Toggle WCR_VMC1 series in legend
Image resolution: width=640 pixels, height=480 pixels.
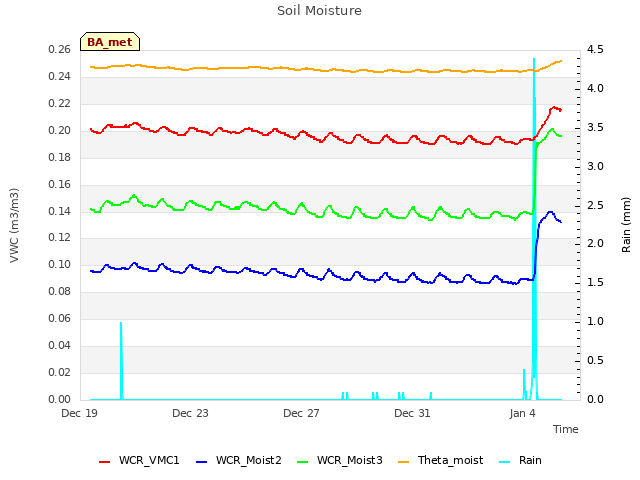(139, 460)
